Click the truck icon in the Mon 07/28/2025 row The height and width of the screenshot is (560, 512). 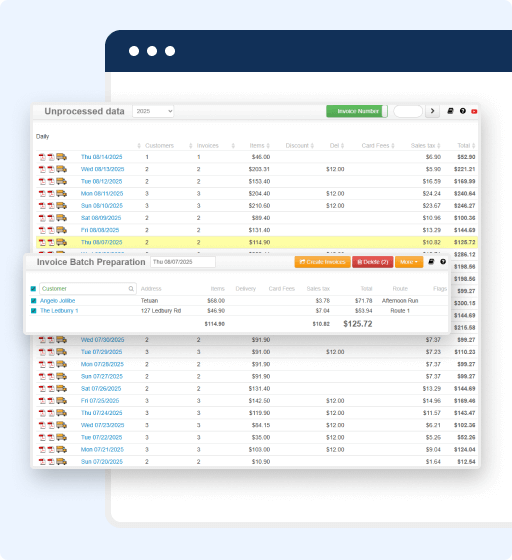[61, 364]
